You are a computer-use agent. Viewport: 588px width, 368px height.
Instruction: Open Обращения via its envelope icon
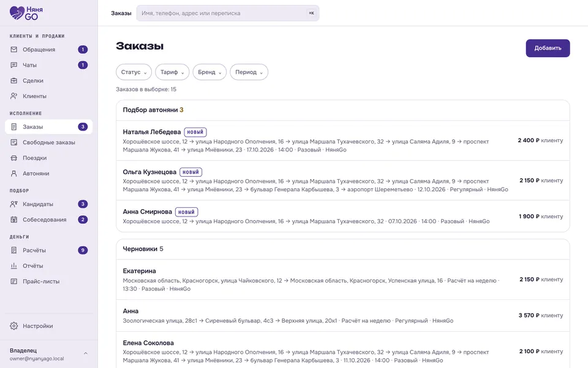click(14, 50)
